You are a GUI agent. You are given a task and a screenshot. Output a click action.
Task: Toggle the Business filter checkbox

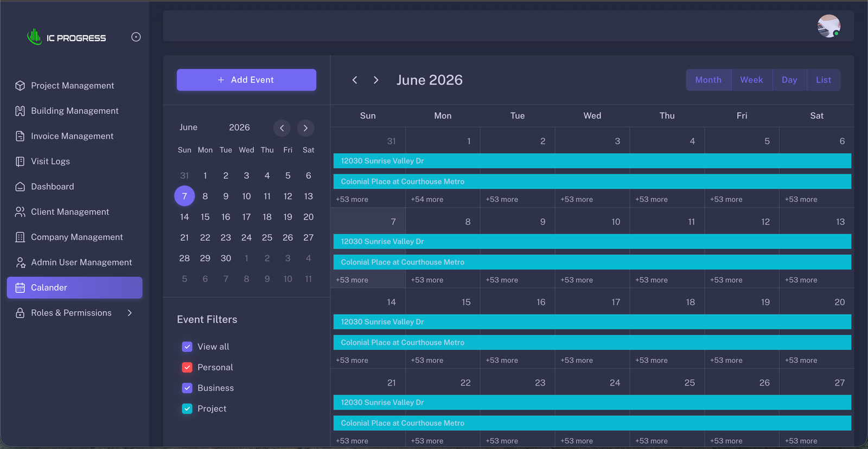point(187,388)
